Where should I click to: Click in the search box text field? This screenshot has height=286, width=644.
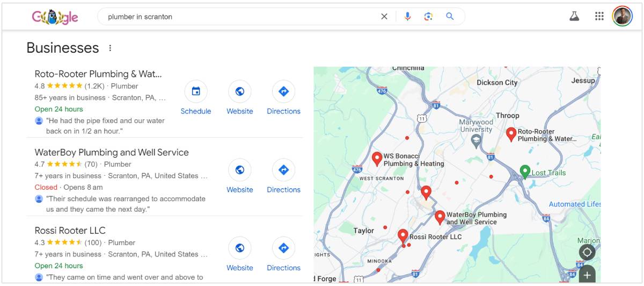[x=236, y=17]
